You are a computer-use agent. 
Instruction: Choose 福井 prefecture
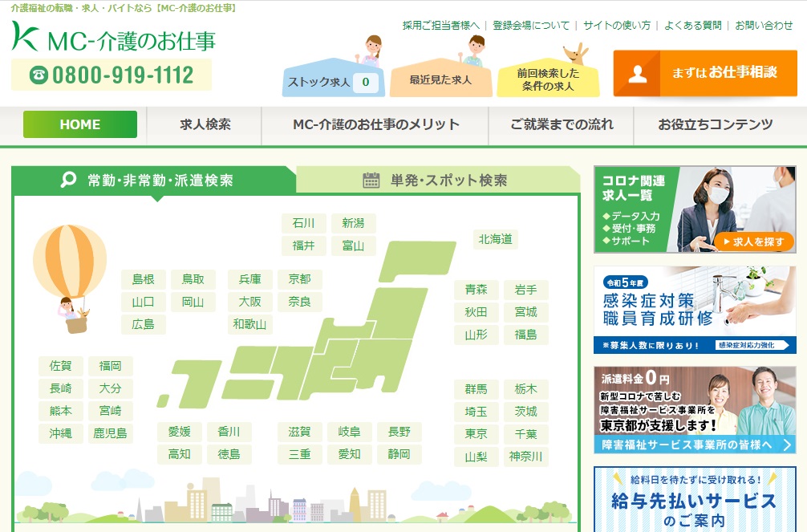tap(304, 246)
